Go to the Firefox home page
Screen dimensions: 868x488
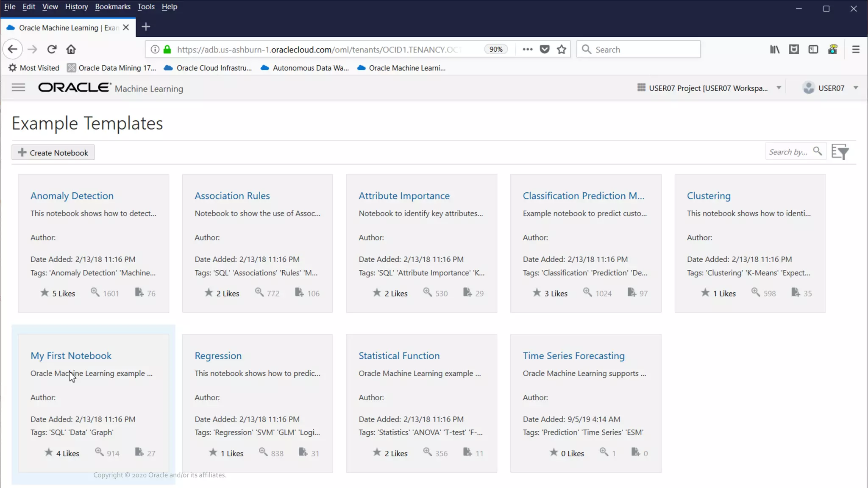pos(71,50)
